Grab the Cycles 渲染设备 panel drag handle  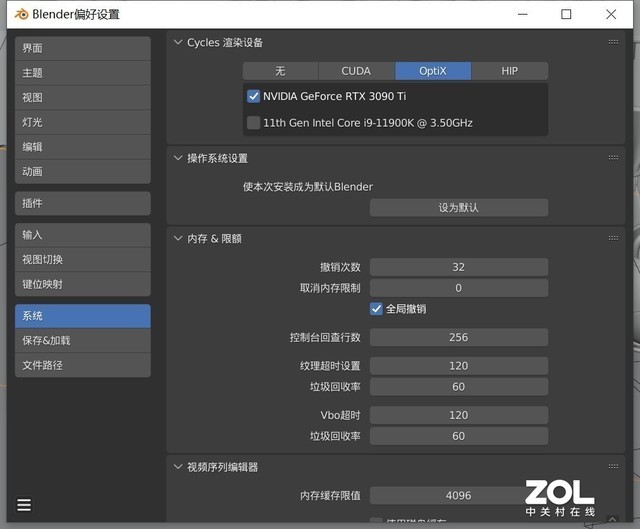pos(613,42)
